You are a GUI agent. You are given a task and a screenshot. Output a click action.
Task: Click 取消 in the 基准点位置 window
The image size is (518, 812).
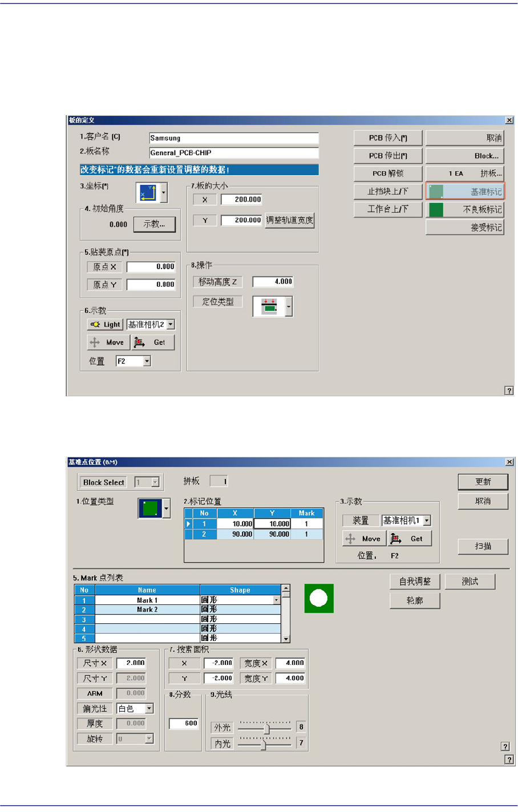point(483,501)
